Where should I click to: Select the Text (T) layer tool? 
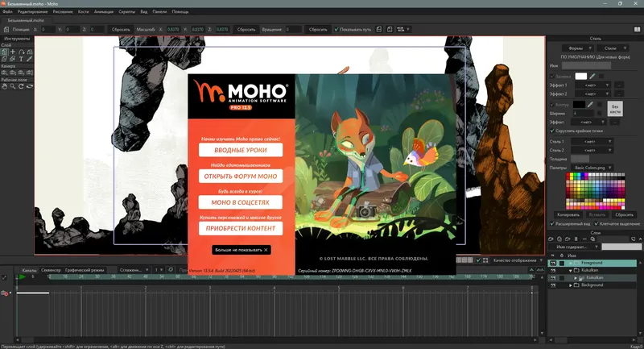click(21, 59)
